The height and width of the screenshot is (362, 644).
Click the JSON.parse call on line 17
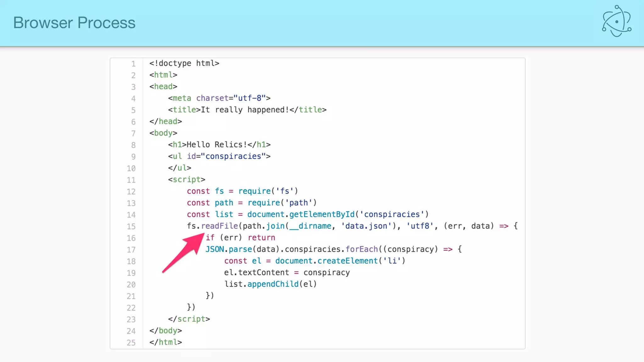coord(229,249)
